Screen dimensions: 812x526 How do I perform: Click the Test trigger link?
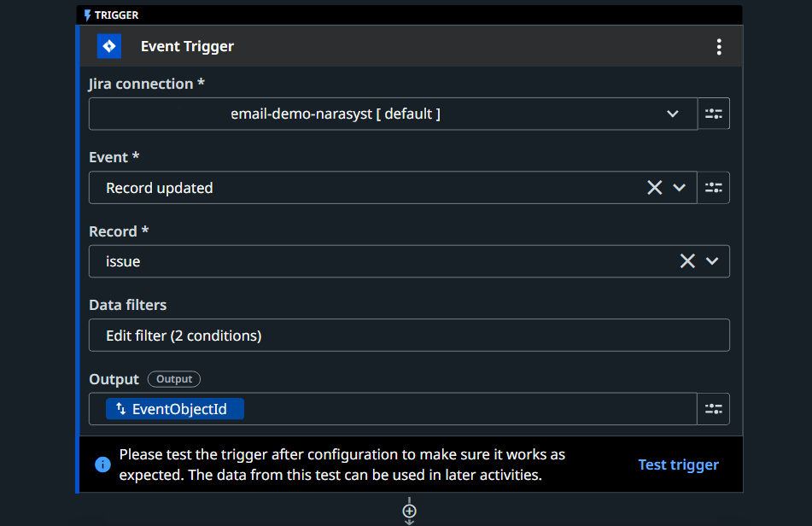tap(678, 465)
